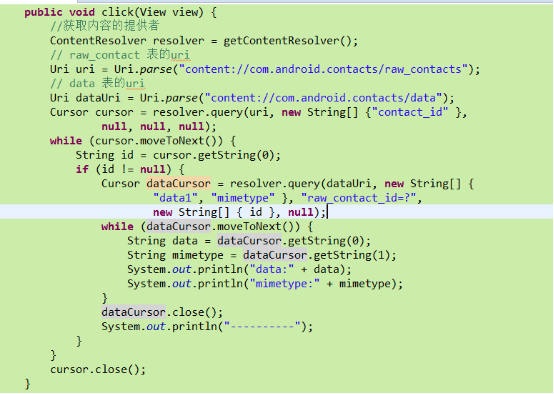Click the method name "click" in the declaration
Viewport: 554px width, 394px height.
[118, 12]
